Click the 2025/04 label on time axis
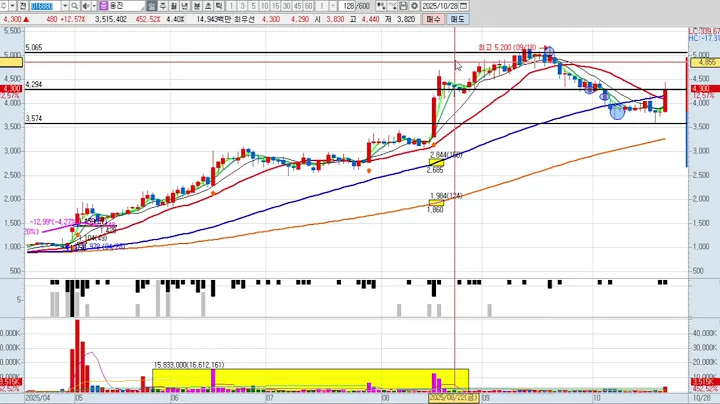720x404 pixels. pos(38,398)
